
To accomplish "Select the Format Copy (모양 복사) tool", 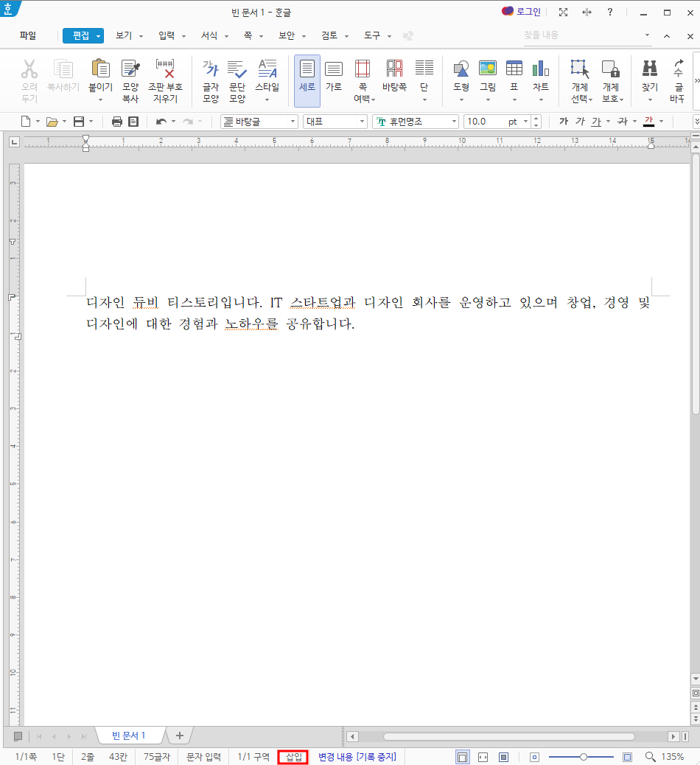I will (130, 80).
